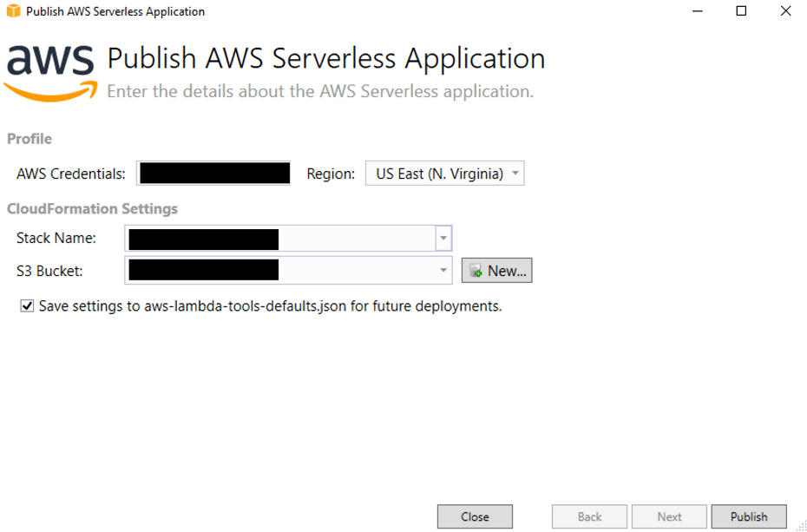Click the Close button at the bottom
Viewport: 807px width, 532px height.
[475, 516]
